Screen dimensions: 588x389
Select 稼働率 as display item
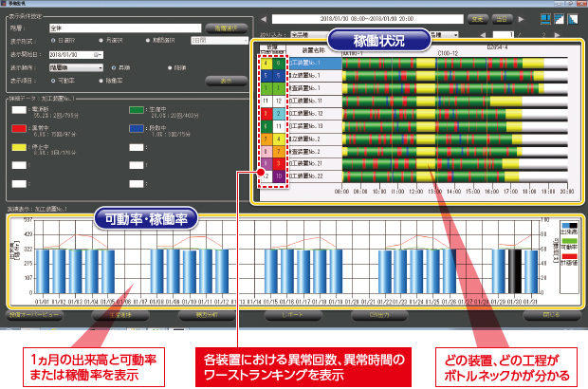coord(101,81)
